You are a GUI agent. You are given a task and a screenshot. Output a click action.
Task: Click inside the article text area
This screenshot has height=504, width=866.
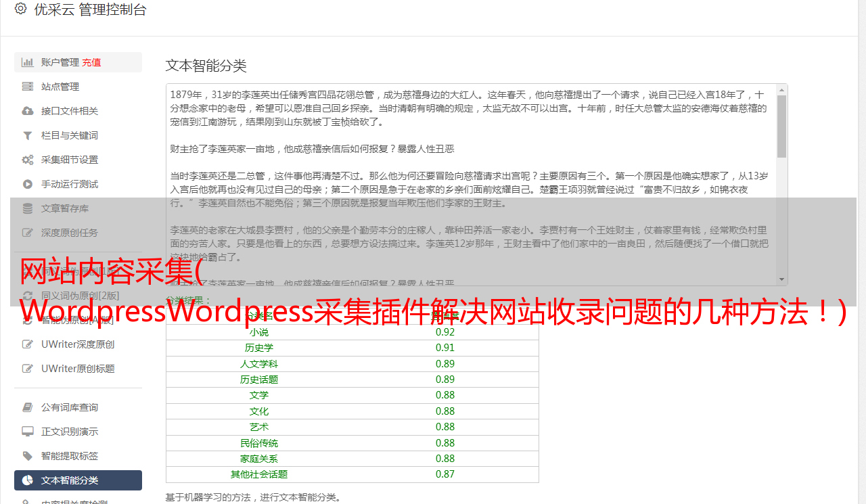click(x=471, y=185)
